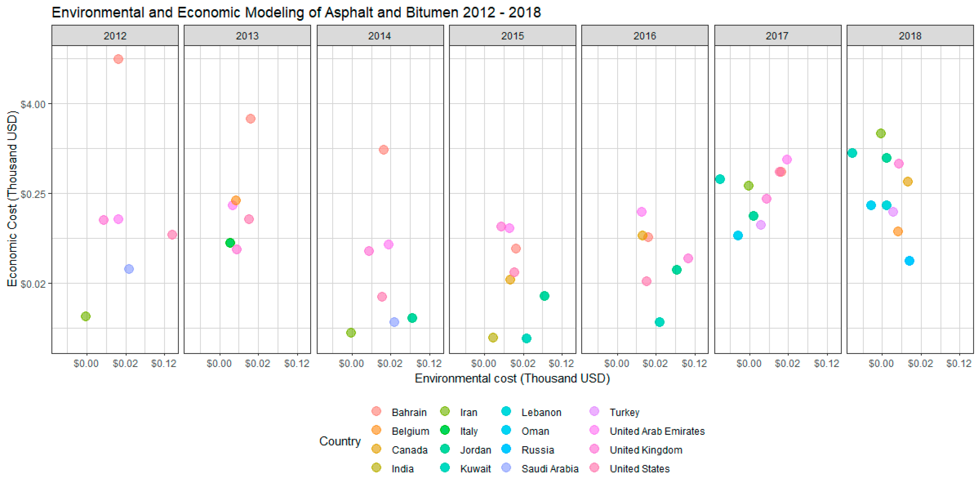Click the Environmental cost x-axis title
The height and width of the screenshot is (480, 980).
point(512,378)
